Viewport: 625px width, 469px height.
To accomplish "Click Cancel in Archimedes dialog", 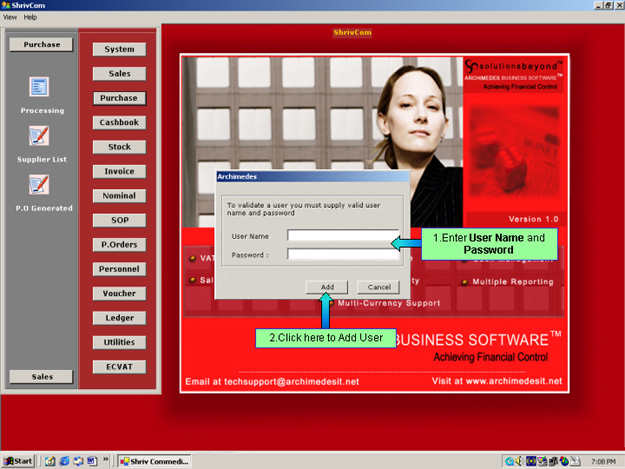I will pos(379,287).
